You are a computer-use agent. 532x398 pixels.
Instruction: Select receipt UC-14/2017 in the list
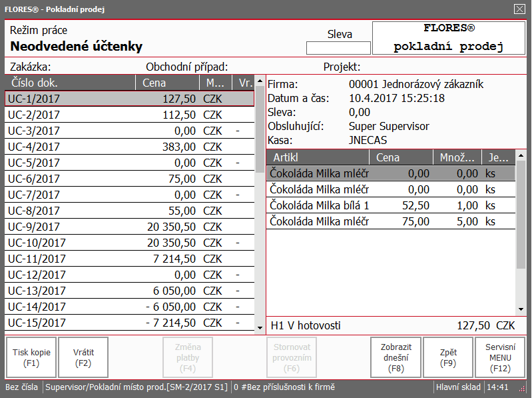(130, 307)
